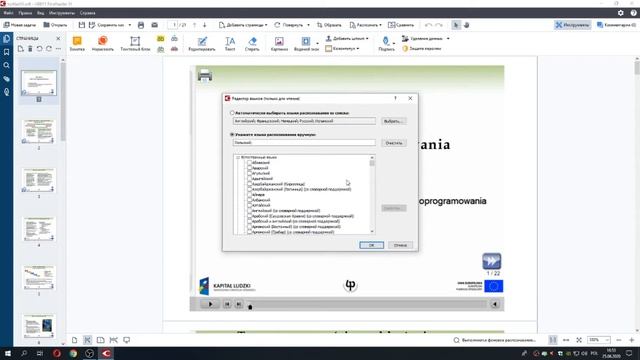
Task: Open the zoom percentage combo box
Action: (598, 340)
